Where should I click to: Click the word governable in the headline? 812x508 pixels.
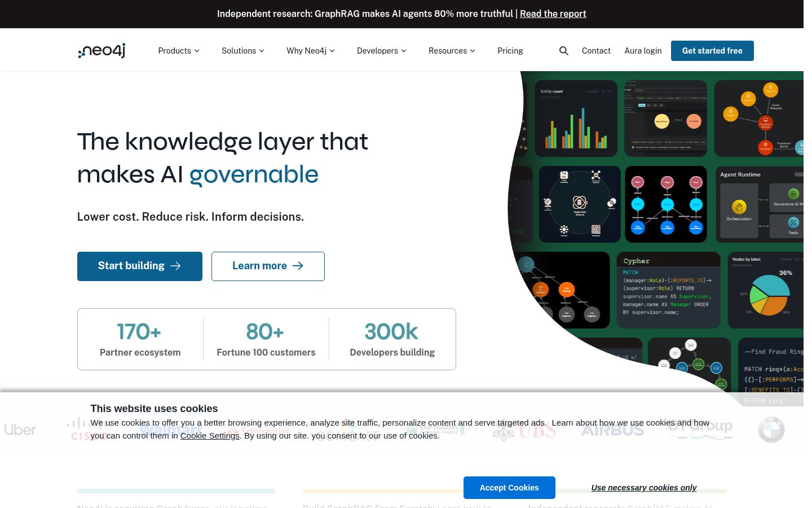pyautogui.click(x=254, y=174)
